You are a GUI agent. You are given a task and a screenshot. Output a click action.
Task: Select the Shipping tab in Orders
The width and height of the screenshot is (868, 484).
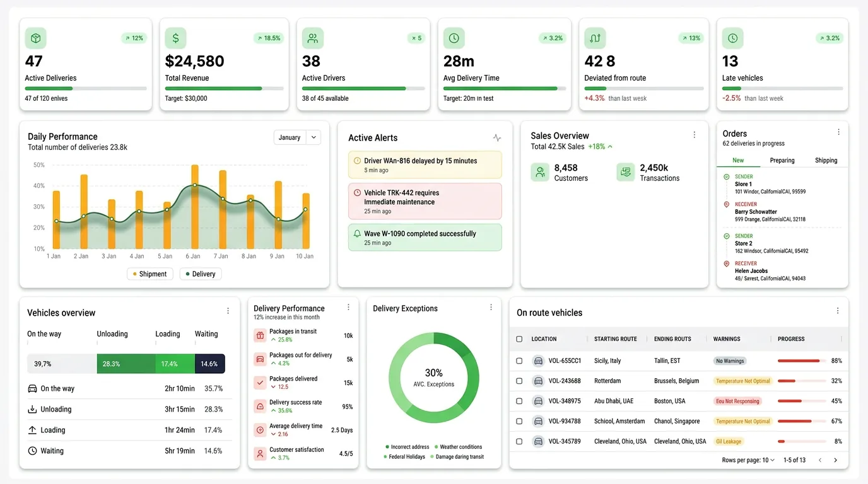[826, 161]
